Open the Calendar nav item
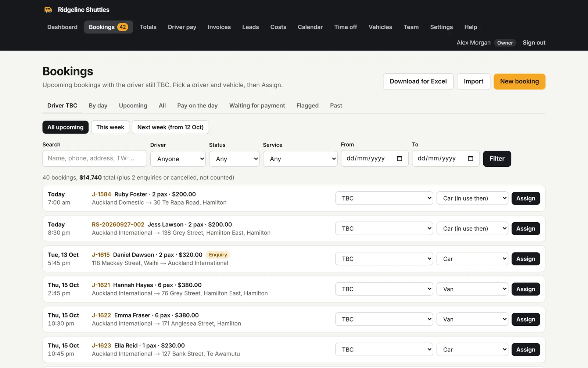The width and height of the screenshot is (588, 368). point(310,27)
